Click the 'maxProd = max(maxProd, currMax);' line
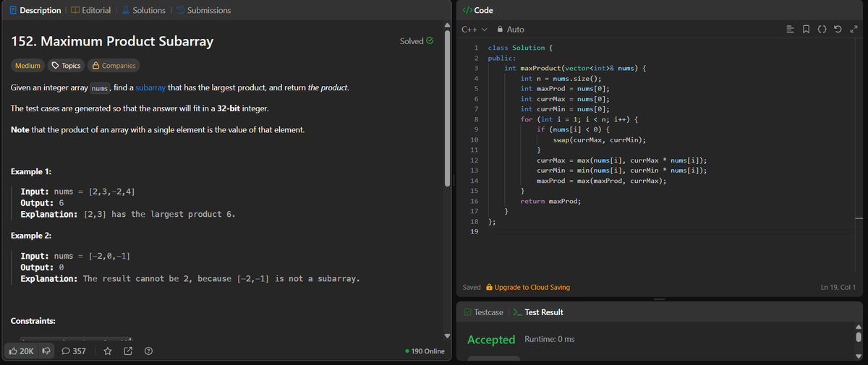Screen dimensions: 868x365 coord(601,181)
